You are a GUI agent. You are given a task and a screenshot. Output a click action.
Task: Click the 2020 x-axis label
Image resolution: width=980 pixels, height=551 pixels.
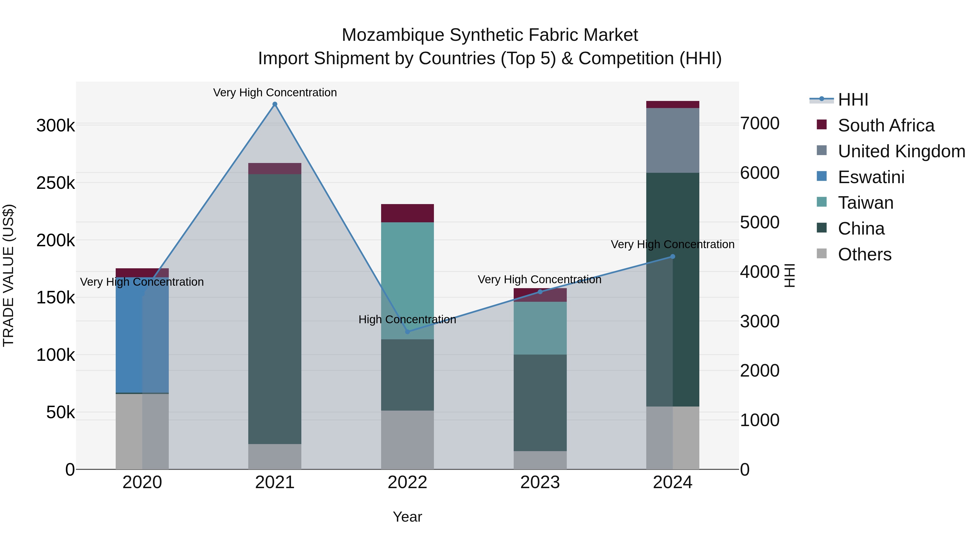tap(142, 482)
